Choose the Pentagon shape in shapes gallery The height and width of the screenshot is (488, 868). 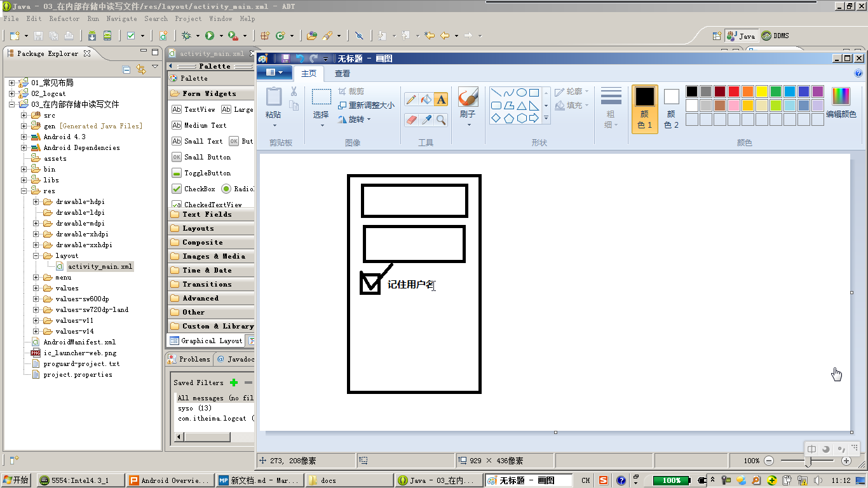coord(509,118)
